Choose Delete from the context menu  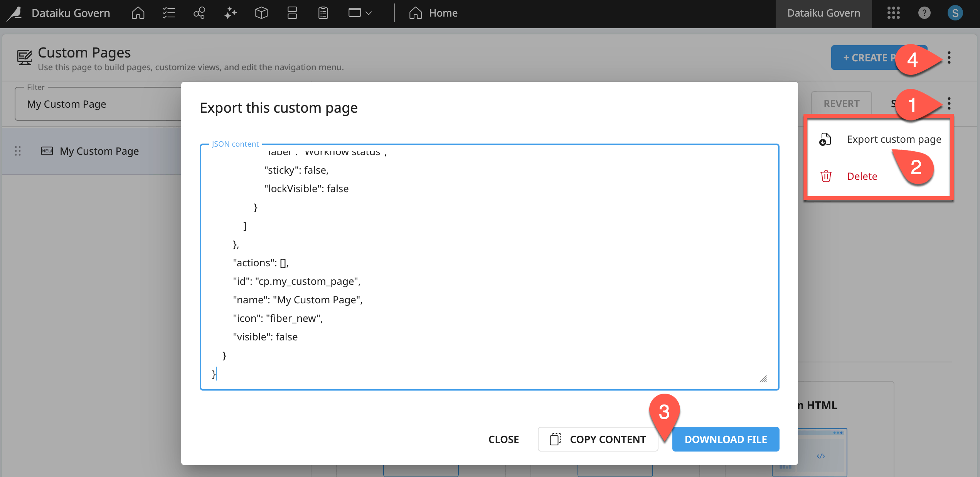[x=862, y=176]
